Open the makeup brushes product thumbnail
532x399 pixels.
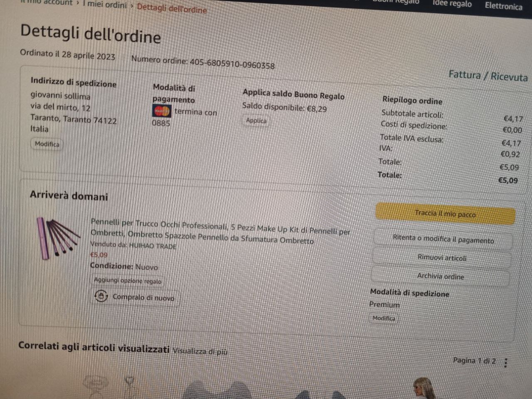58,238
